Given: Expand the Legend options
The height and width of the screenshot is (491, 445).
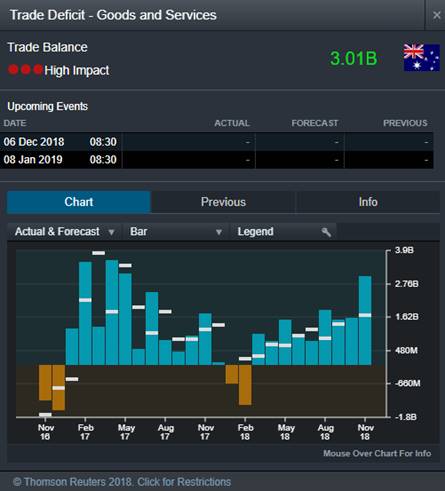Looking at the screenshot, I should click(x=283, y=232).
